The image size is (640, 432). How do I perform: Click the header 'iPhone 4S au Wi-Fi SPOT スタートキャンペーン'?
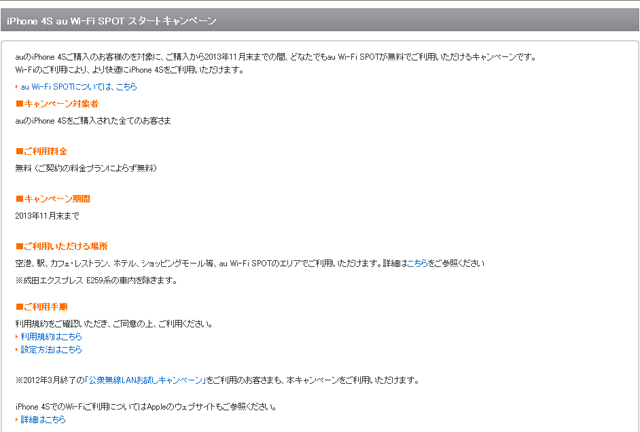[111, 21]
